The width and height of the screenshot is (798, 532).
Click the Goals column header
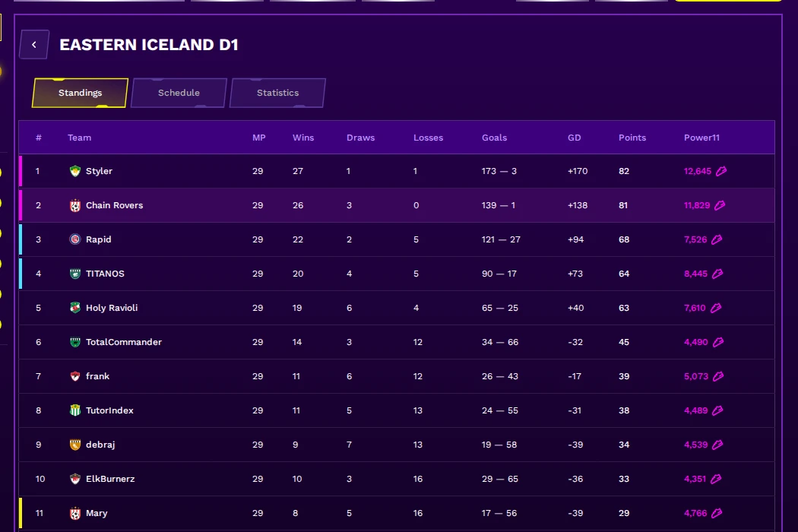click(494, 138)
